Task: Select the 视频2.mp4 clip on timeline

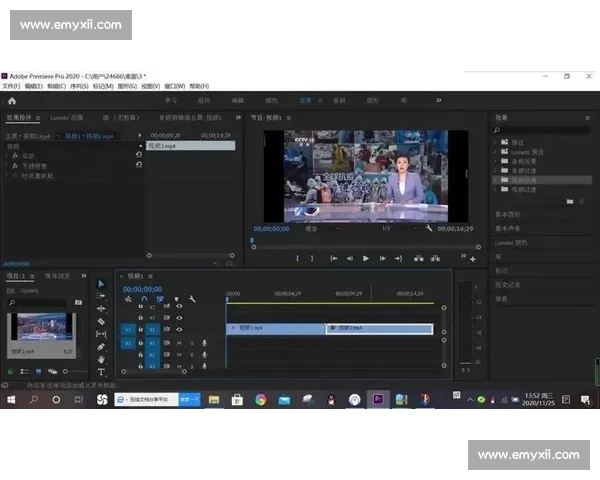Action: 379,329
